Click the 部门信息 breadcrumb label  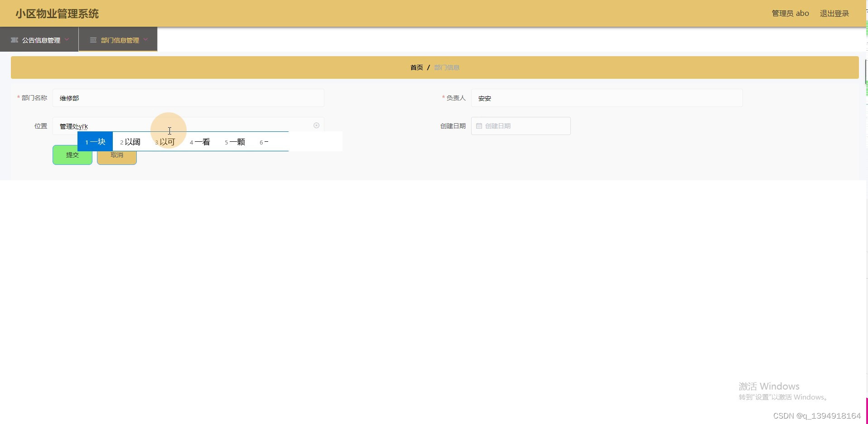447,67
